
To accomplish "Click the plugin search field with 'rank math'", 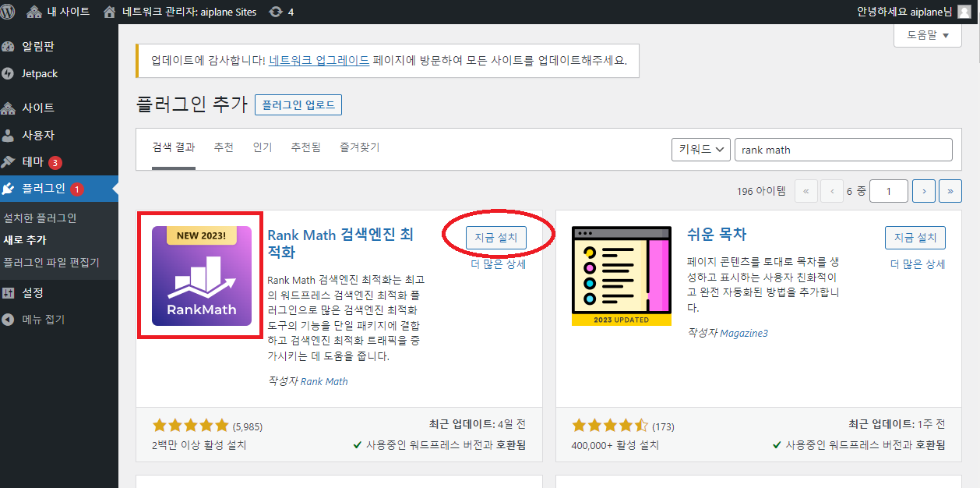I will click(x=844, y=150).
